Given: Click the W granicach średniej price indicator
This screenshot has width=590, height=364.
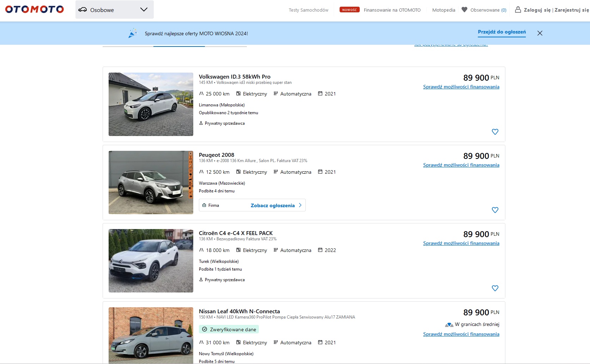Looking at the screenshot, I should (472, 324).
